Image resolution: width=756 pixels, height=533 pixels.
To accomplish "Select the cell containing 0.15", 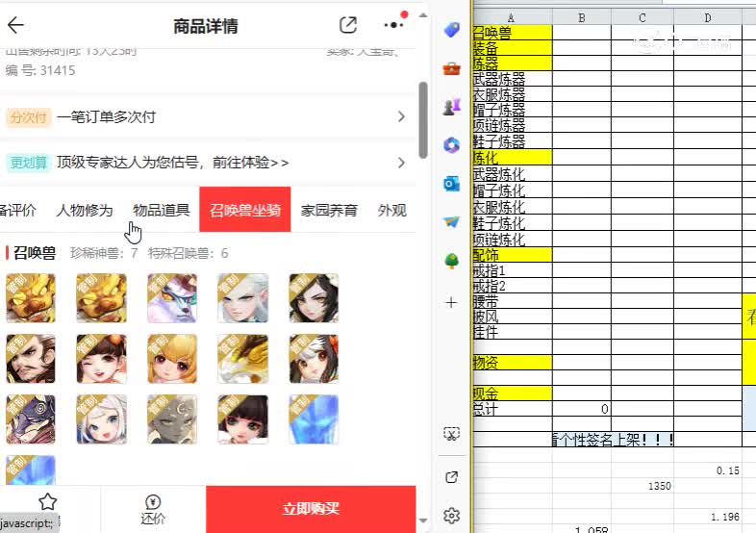I will pos(708,470).
